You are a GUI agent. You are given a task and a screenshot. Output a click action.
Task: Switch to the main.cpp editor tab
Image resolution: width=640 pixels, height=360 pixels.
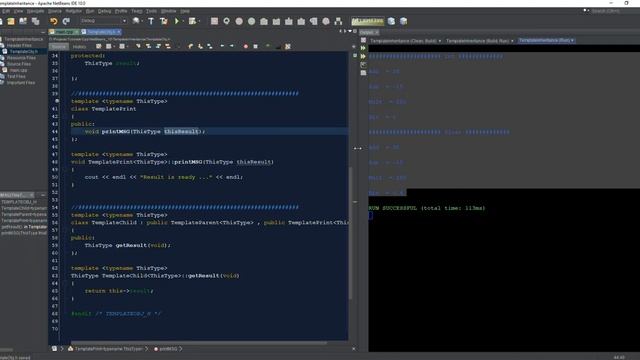[x=64, y=32]
